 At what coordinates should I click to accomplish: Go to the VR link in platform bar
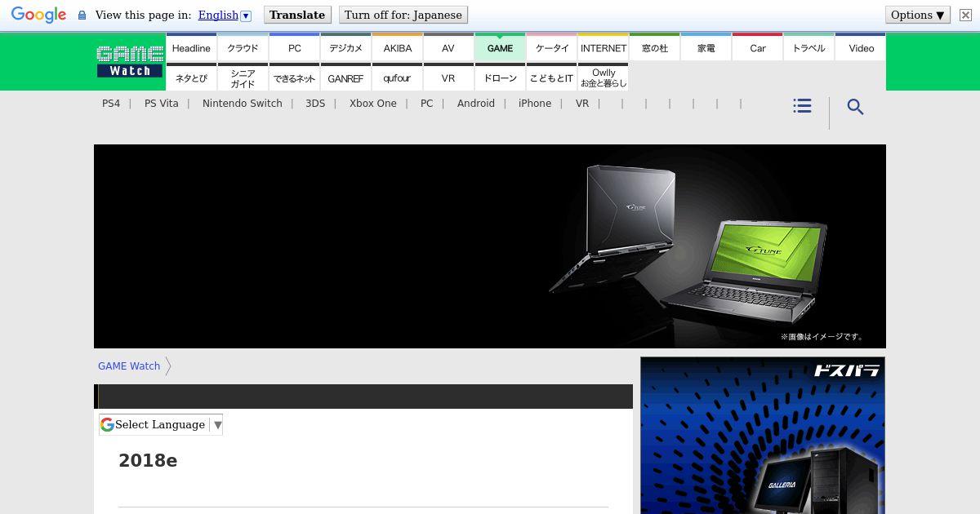(x=581, y=104)
